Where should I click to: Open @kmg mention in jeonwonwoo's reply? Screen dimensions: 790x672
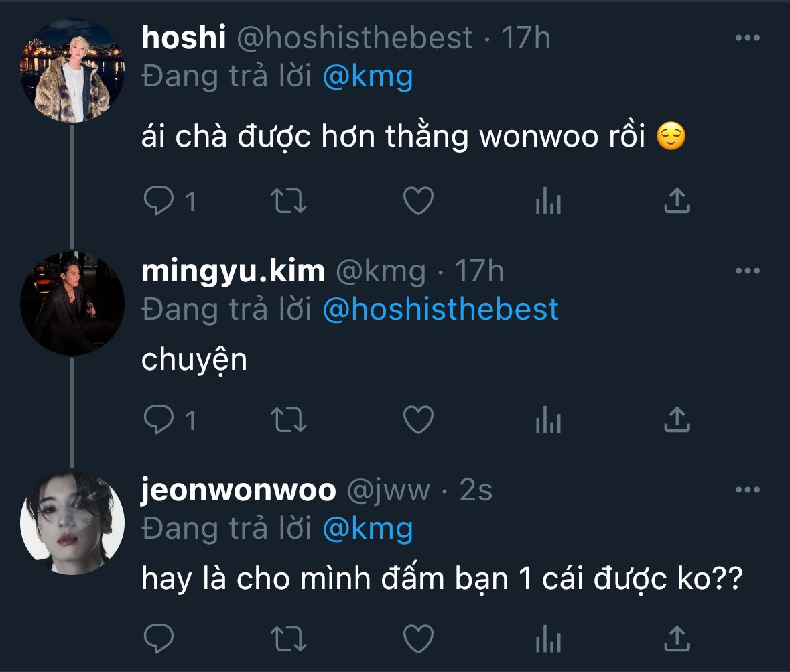pyautogui.click(x=367, y=529)
